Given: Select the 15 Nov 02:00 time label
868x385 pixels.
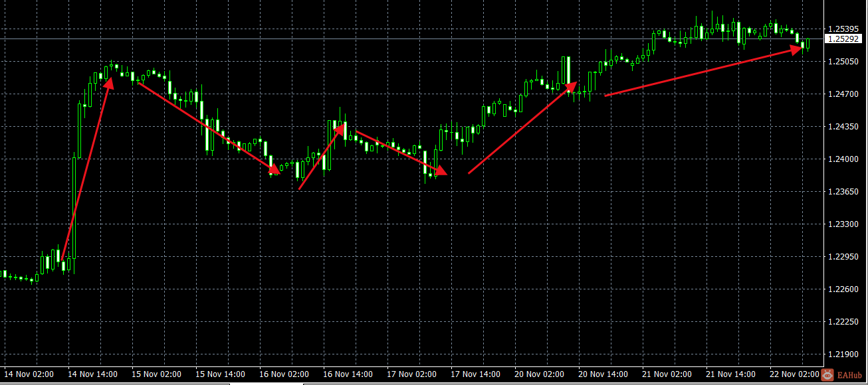Looking at the screenshot, I should tap(156, 374).
